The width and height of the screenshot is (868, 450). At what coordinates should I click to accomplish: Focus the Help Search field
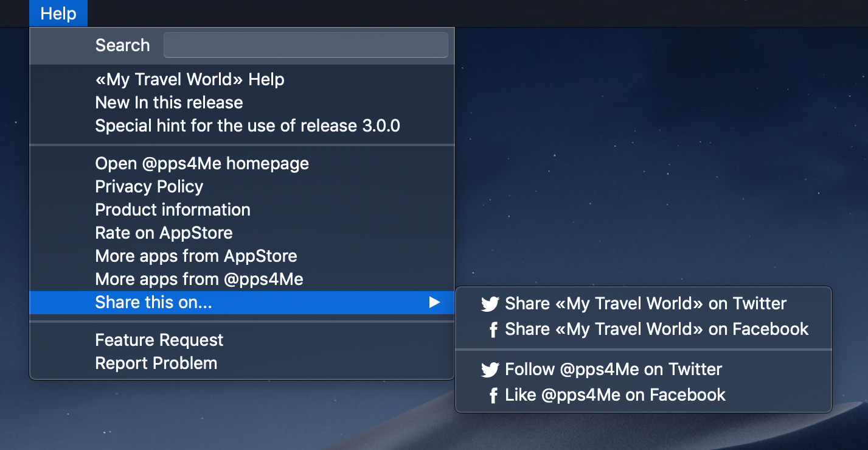point(306,46)
